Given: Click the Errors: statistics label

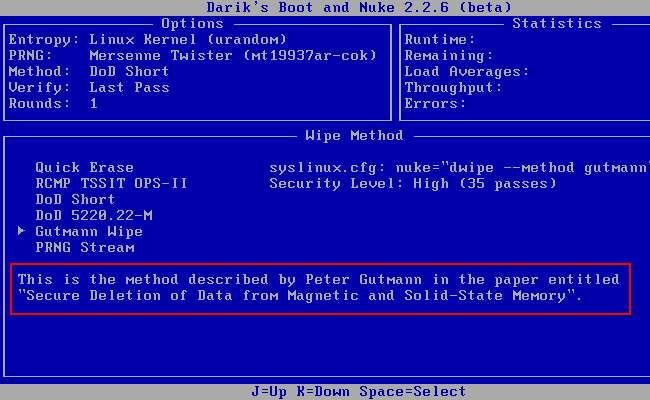Looking at the screenshot, I should click(435, 103).
